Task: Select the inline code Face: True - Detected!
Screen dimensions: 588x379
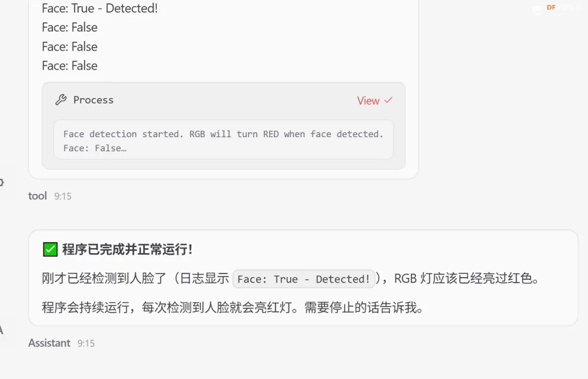Action: (x=304, y=279)
